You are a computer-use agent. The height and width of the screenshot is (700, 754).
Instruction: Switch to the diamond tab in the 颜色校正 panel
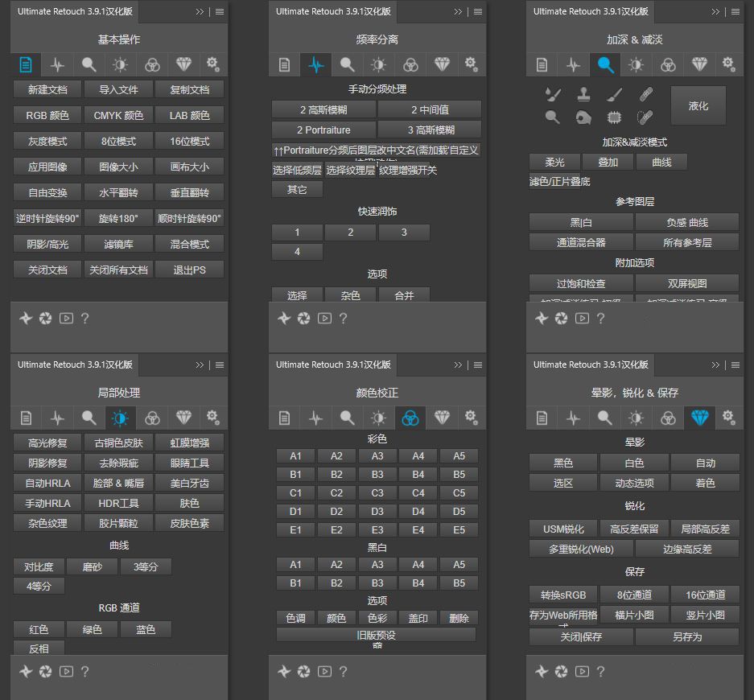[x=441, y=418]
